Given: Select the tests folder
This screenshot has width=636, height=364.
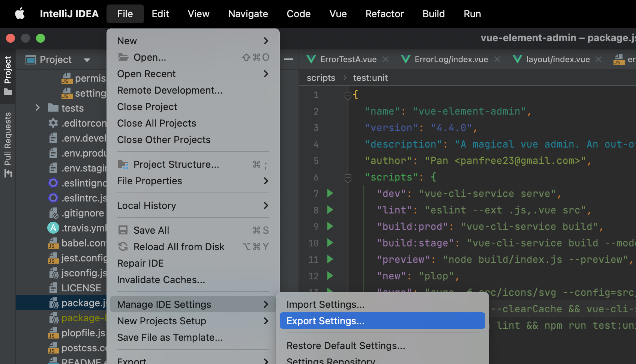Looking at the screenshot, I should (72, 108).
